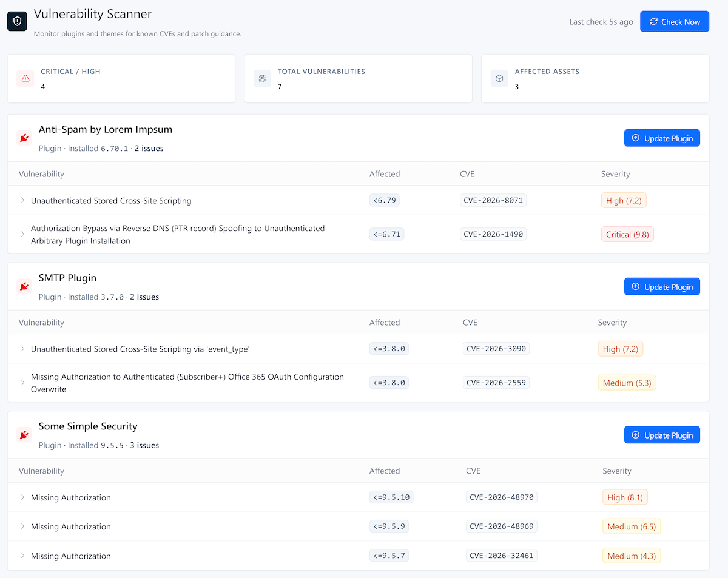Click the <=9.5.10 affected version tag

click(x=391, y=497)
